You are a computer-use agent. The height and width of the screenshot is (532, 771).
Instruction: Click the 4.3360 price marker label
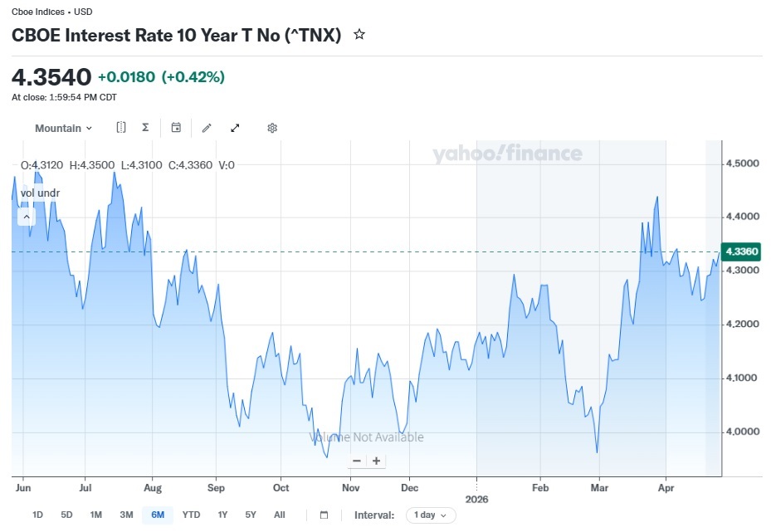coord(741,251)
